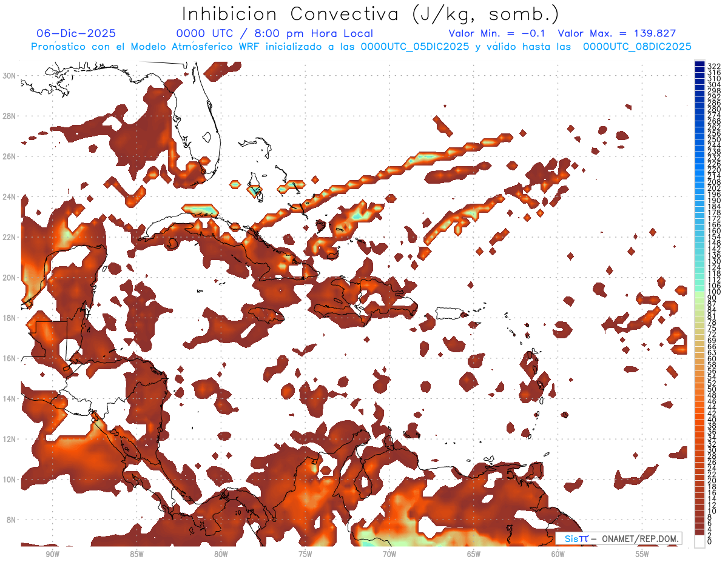728x562 pixels.
Task: Click the colorbar value label '0'
Action: (710, 541)
